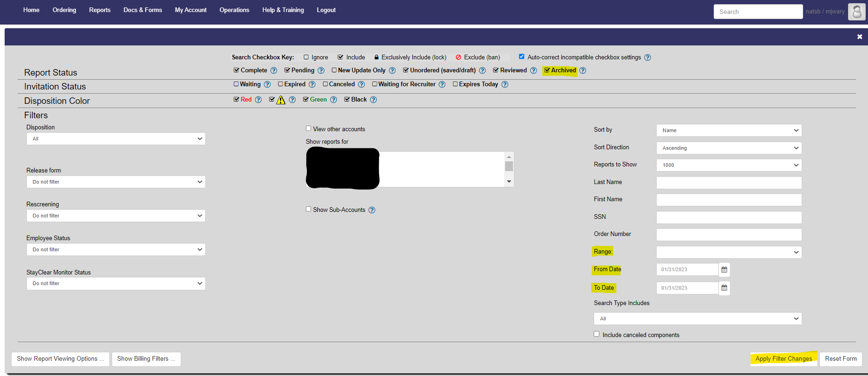Open help icon next to Green disposition

click(334, 100)
